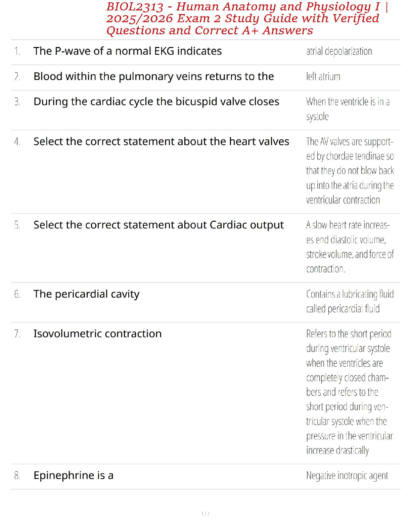
Task: Click the Isovolumetric contraction definition text
Action: [x=349, y=392]
